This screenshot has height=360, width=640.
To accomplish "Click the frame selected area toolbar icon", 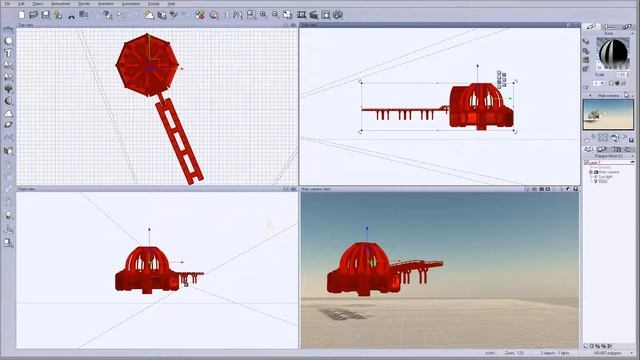I will click(x=251, y=15).
